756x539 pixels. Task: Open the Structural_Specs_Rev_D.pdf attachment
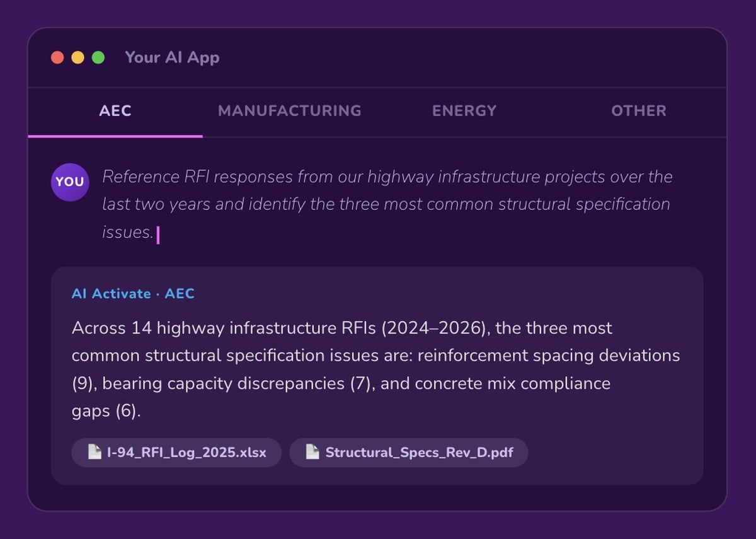tap(409, 452)
